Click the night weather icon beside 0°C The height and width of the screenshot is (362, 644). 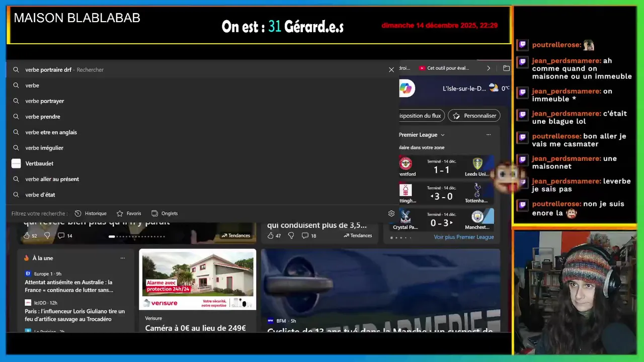(x=494, y=88)
